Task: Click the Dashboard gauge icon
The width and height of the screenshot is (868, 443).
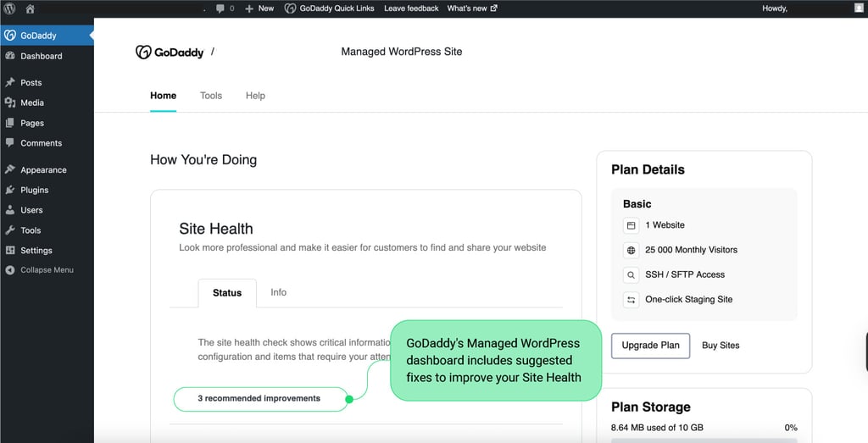Action: tap(10, 56)
